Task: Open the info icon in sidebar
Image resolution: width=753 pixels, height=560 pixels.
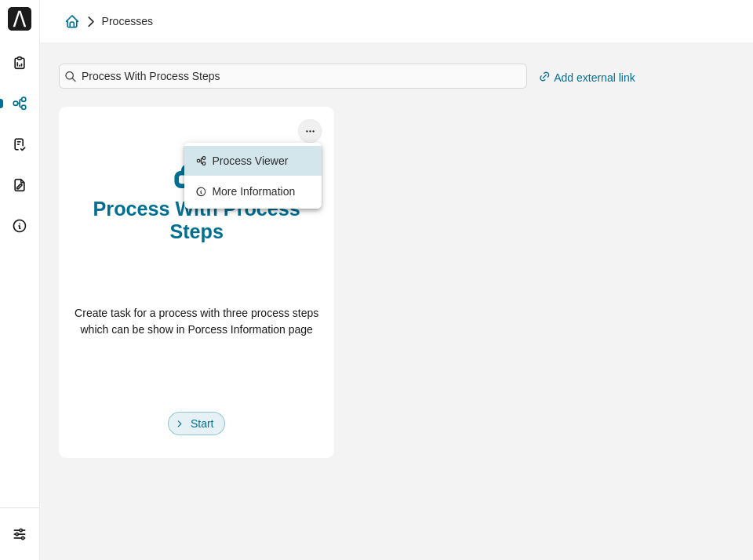Action: tap(20, 226)
